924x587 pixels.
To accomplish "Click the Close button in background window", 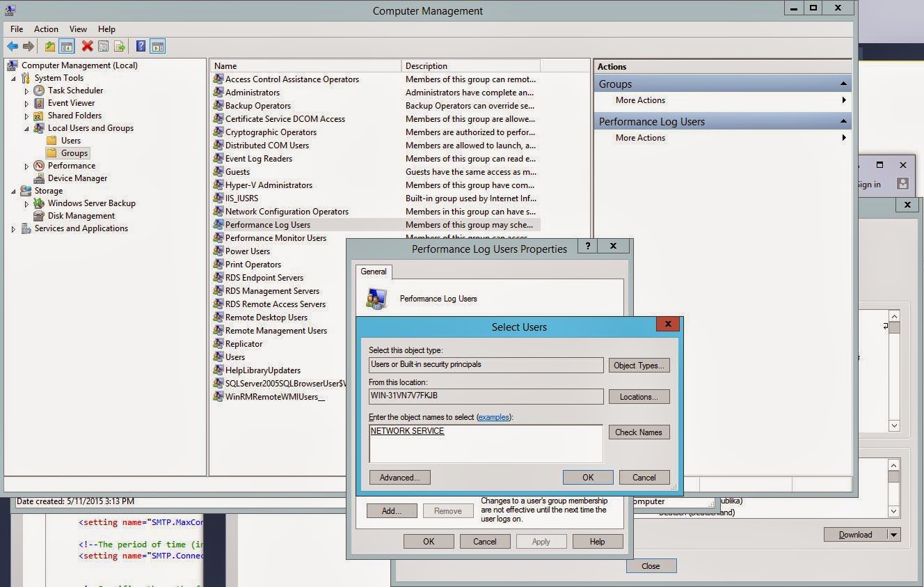I will (651, 566).
